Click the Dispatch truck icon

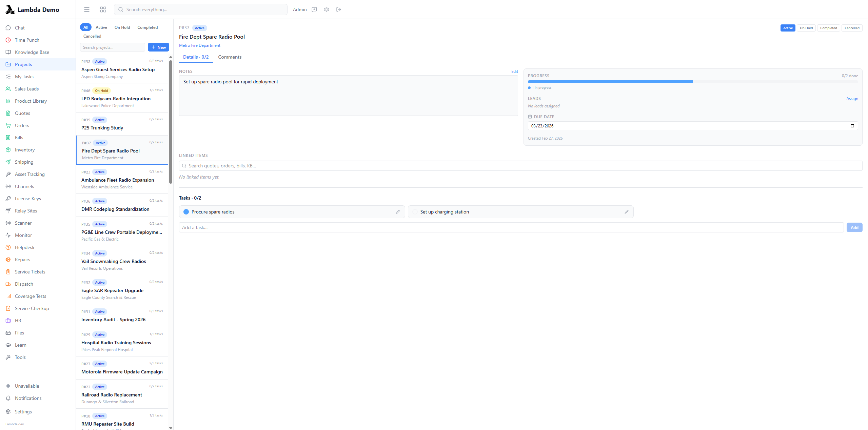[x=8, y=284]
